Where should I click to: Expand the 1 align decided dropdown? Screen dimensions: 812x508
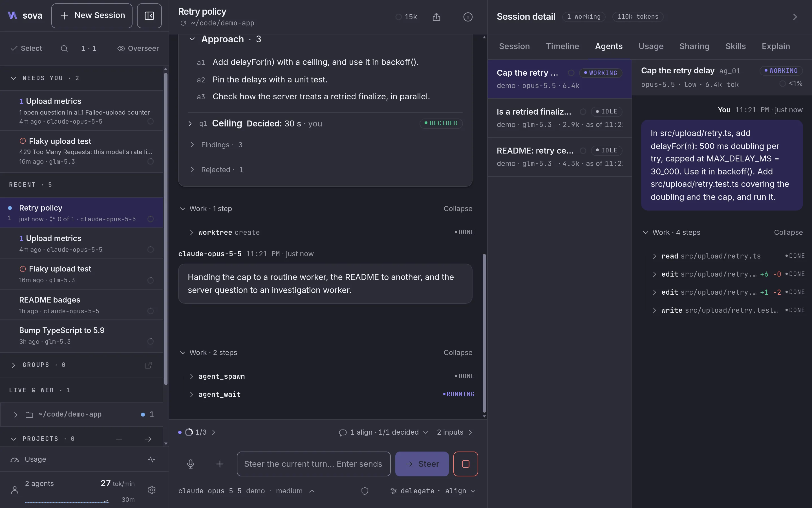[x=383, y=432]
